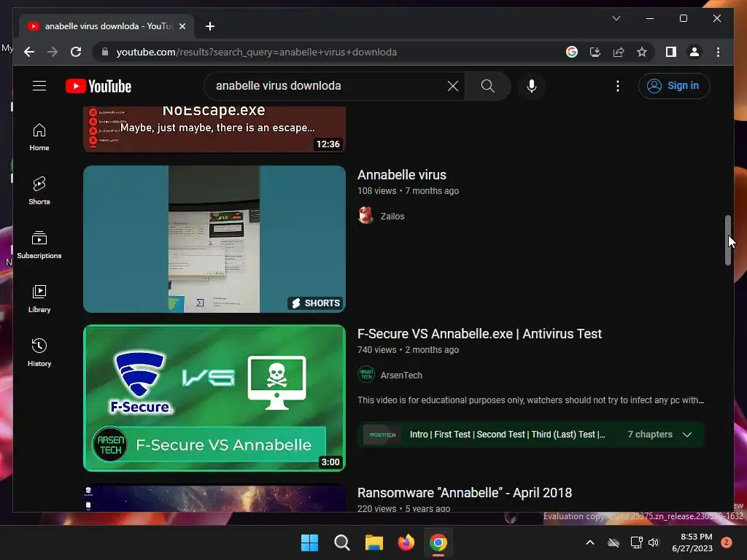This screenshot has width=747, height=560.
Task: Open F-Secure VS Annabelle.exe Antivirus Test title
Action: [x=479, y=334]
